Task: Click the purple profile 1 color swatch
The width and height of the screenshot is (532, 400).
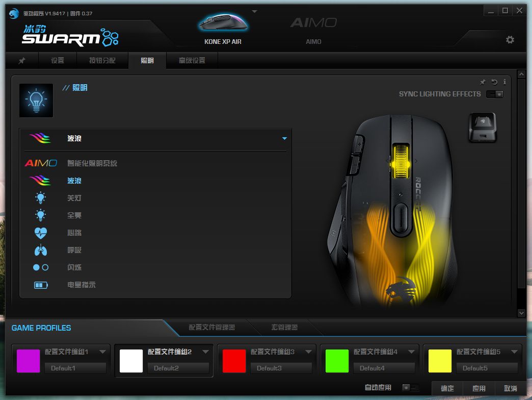Action: [28, 361]
